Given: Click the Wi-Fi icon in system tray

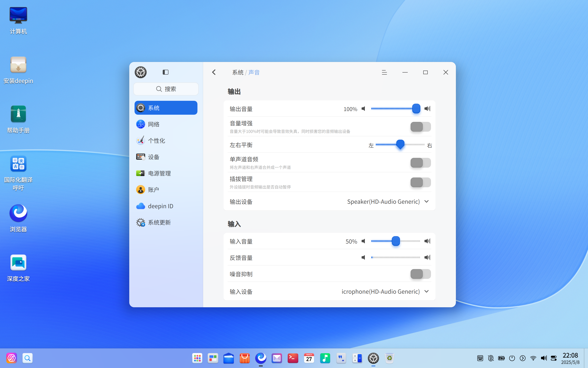Looking at the screenshot, I should (533, 358).
